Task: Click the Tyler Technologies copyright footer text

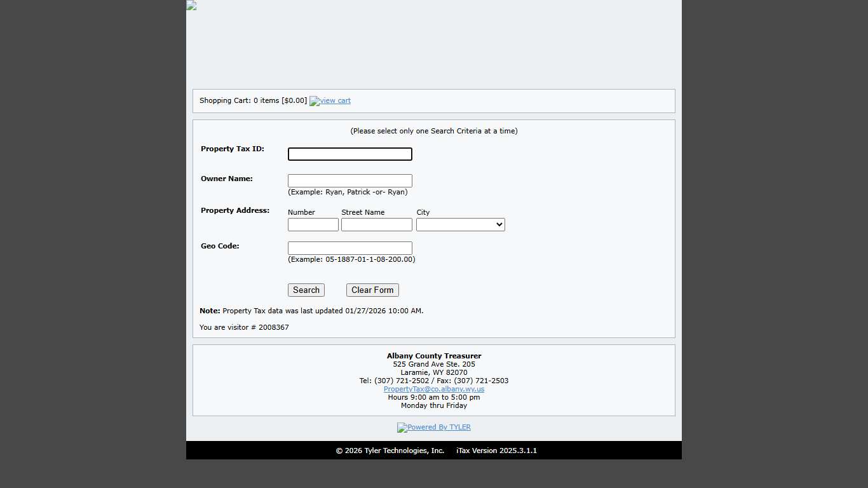Action: pyautogui.click(x=390, y=451)
